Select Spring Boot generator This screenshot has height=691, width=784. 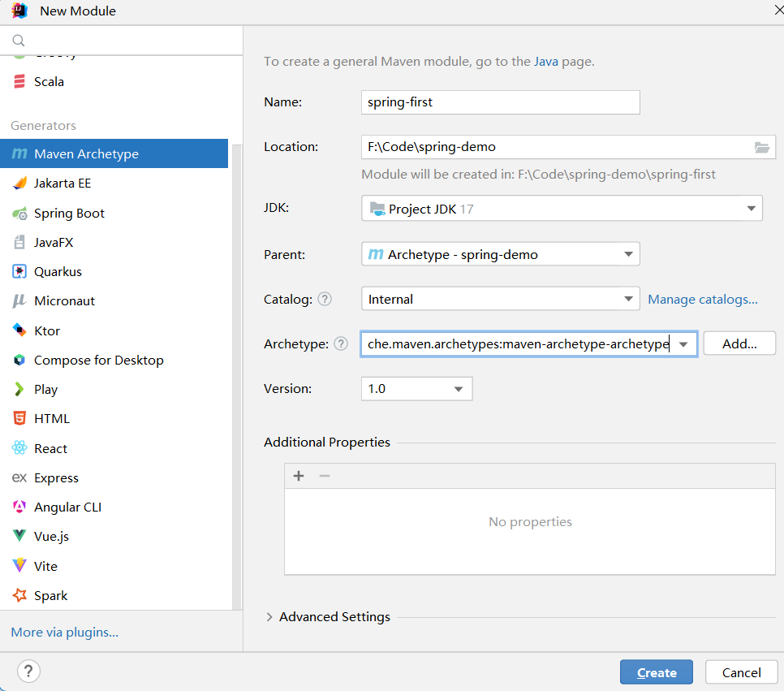tap(114, 214)
